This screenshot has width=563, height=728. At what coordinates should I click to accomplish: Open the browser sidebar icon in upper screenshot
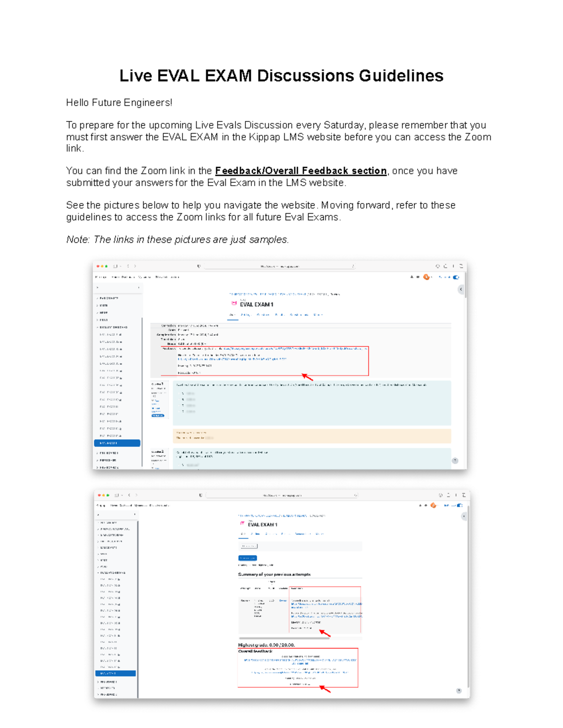click(115, 266)
